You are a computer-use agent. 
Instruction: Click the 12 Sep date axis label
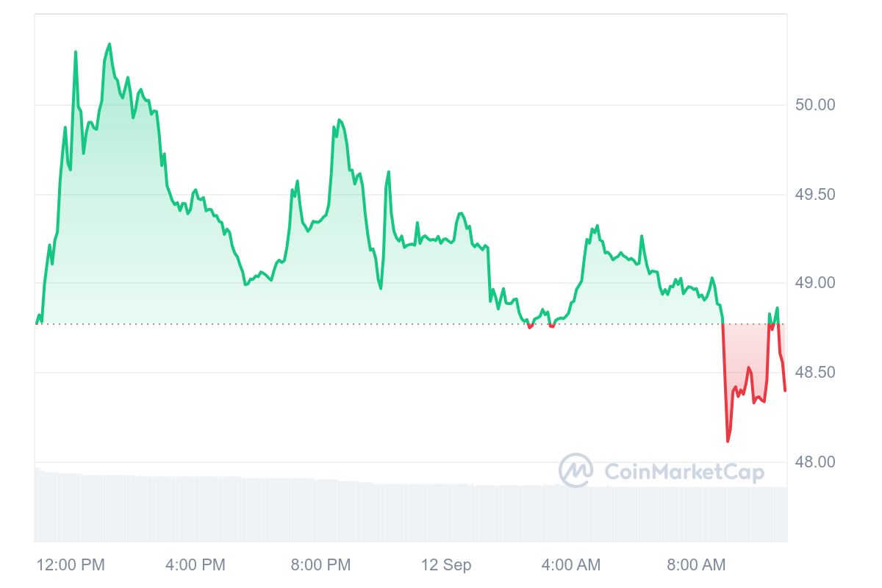tap(446, 565)
